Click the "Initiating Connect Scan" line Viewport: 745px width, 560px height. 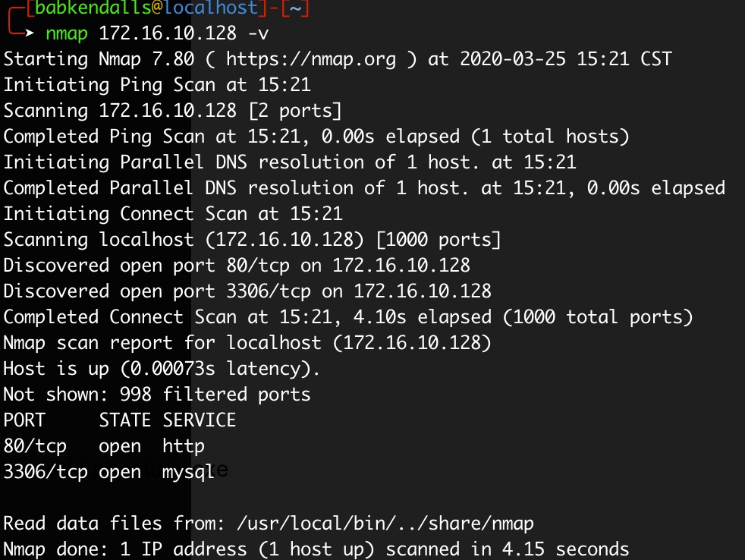pyautogui.click(x=173, y=214)
